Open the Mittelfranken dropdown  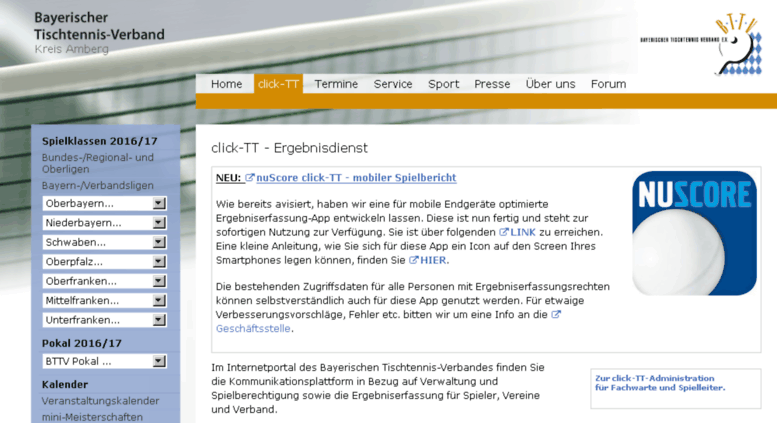105,301
